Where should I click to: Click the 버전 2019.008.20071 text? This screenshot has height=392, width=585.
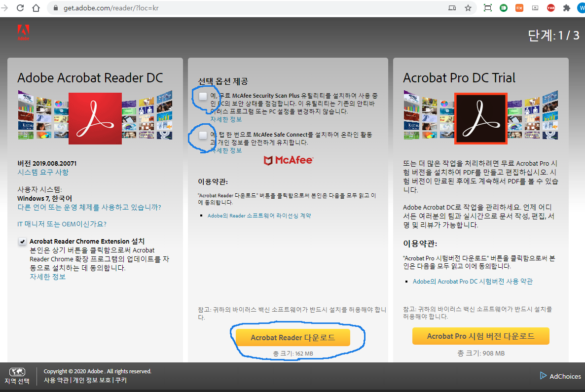(47, 163)
